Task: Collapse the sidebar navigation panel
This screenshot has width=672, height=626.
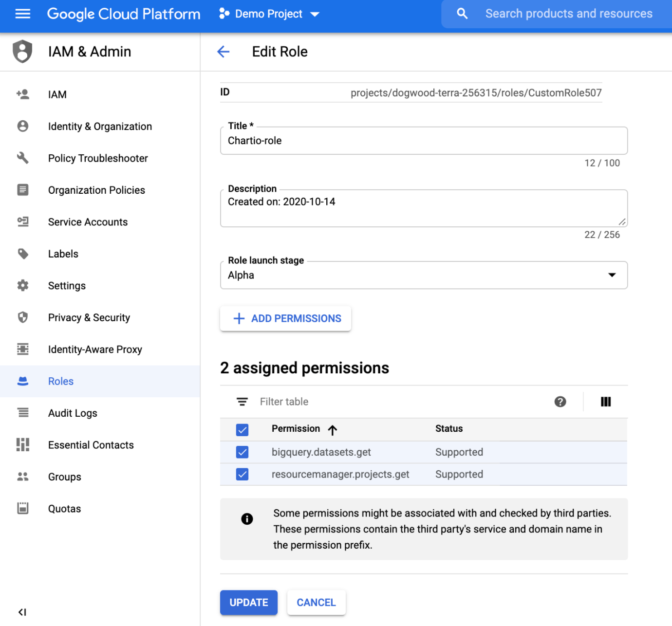Action: click(22, 612)
